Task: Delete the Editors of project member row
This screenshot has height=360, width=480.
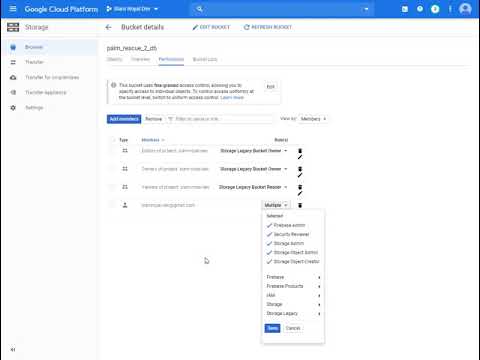Action: (300, 151)
